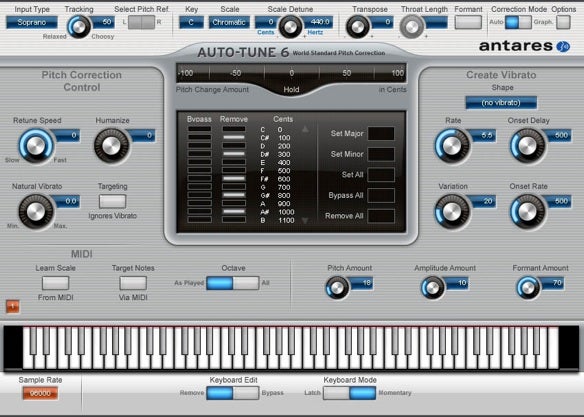
Task: Adjust the Pitch Amount knob
Action: pos(337,288)
